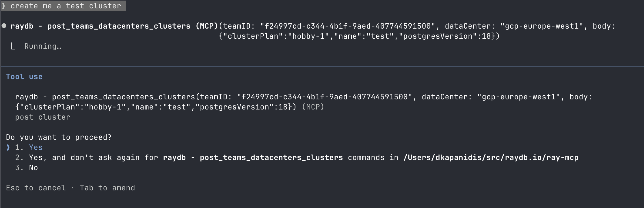This screenshot has height=208, width=644.
Task: Click the white status bullet beside raydb
Action: point(4,26)
